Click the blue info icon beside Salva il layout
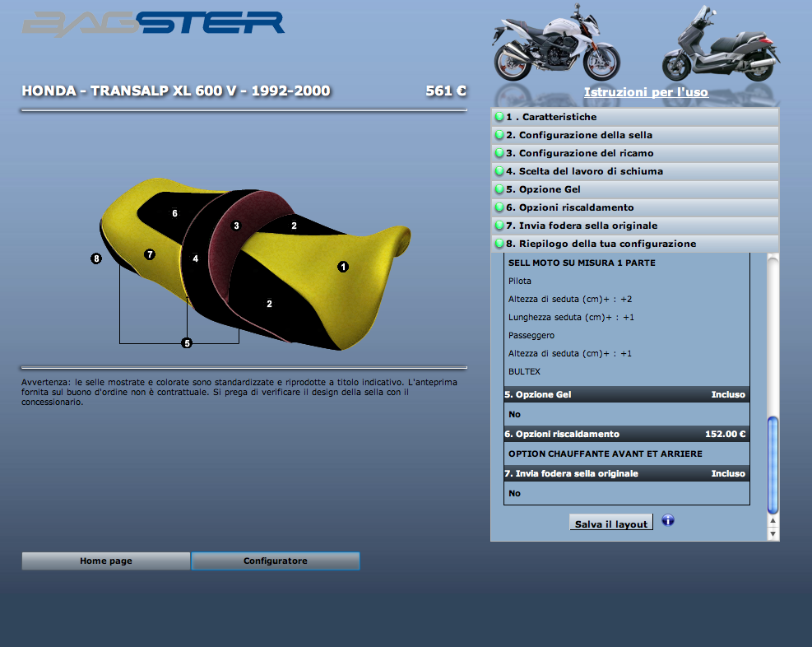This screenshot has width=812, height=647. tap(668, 520)
